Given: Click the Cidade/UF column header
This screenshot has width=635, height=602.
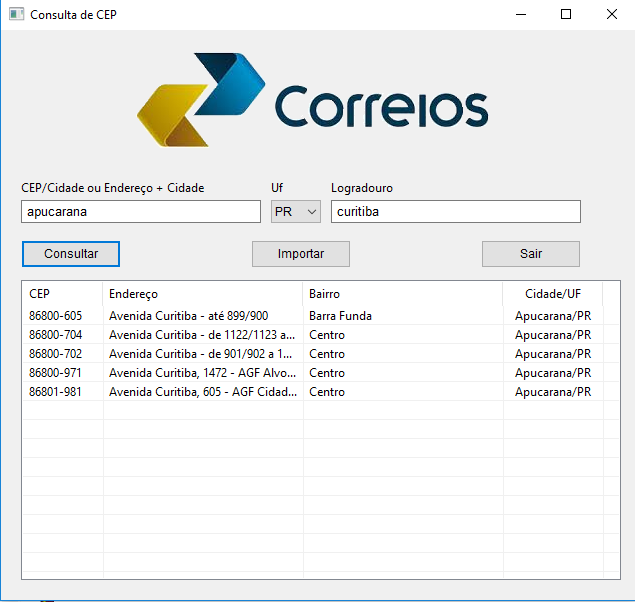Looking at the screenshot, I should coord(552,294).
